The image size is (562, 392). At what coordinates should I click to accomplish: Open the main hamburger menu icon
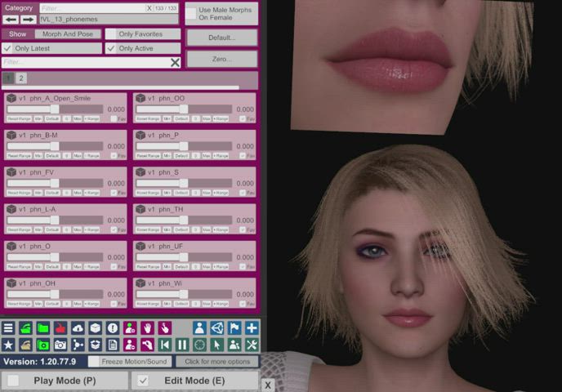click(x=8, y=327)
